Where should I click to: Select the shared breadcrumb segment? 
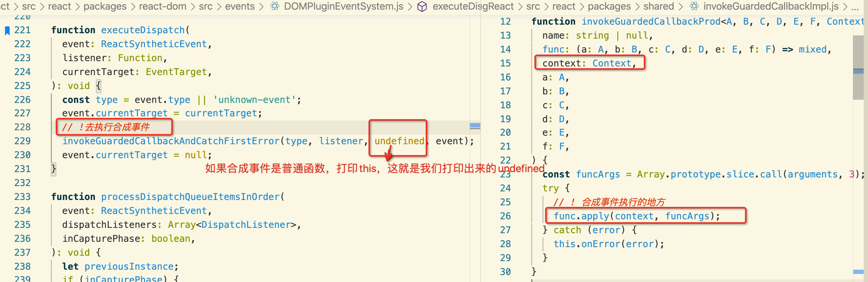(x=659, y=6)
